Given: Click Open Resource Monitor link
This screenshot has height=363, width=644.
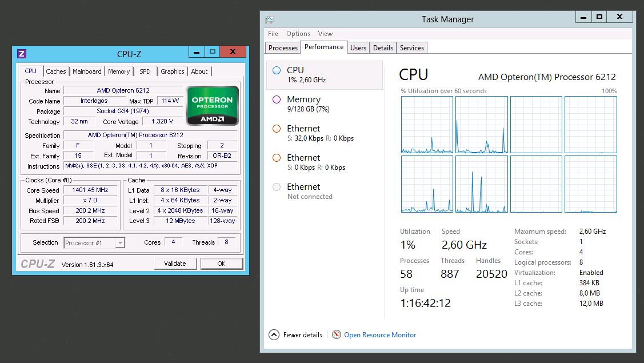Looking at the screenshot, I should [x=380, y=334].
